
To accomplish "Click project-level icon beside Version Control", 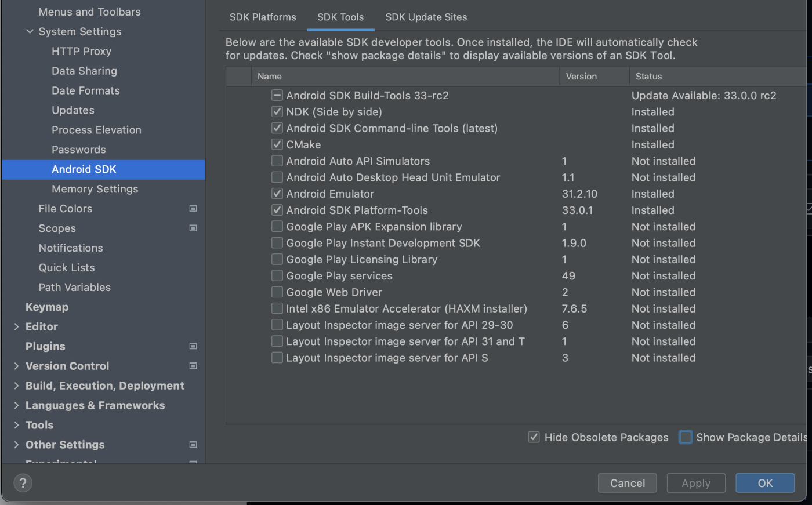I will click(x=193, y=366).
